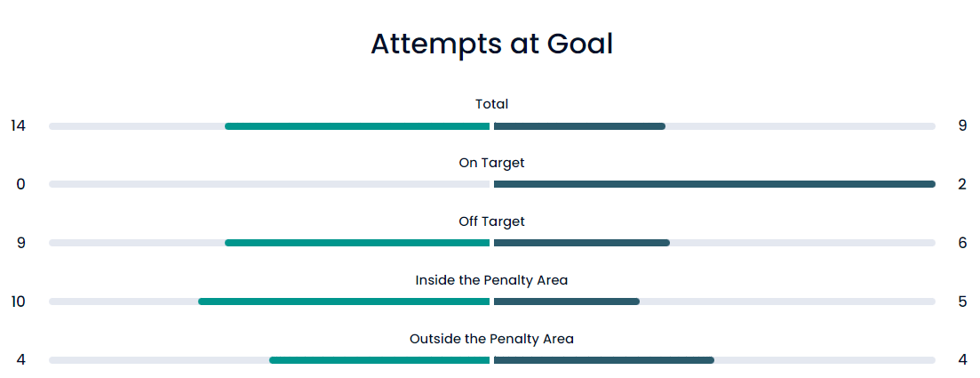The height and width of the screenshot is (378, 980).
Task: Click the Total left value 14
Action: [x=18, y=125]
